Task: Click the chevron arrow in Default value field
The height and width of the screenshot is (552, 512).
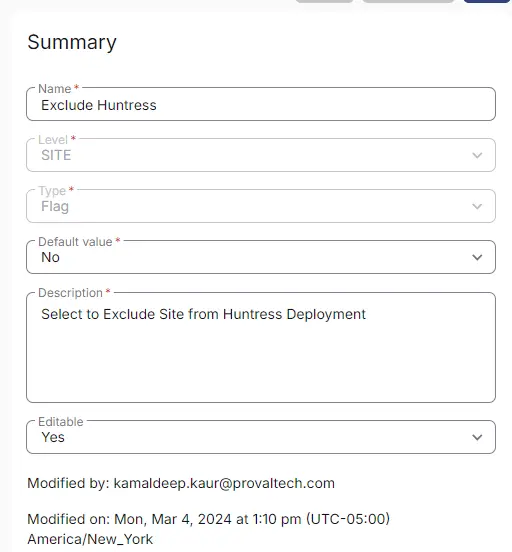Action: tap(477, 257)
